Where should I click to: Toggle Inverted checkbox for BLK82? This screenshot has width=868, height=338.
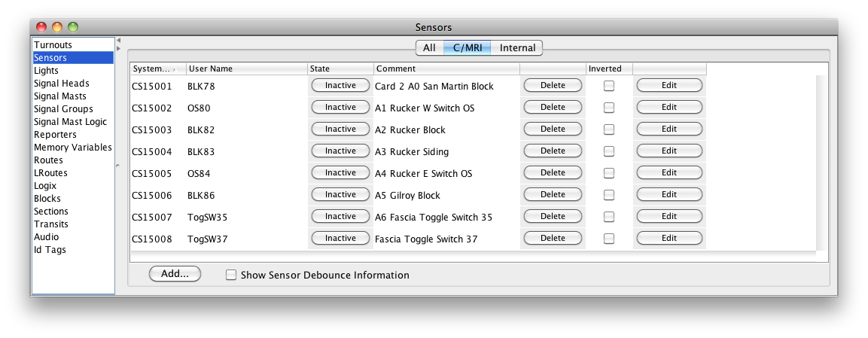pos(609,129)
